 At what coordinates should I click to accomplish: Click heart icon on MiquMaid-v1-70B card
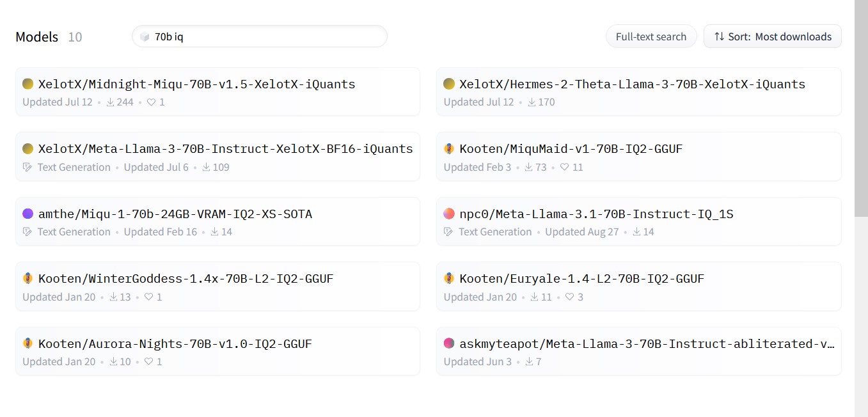click(x=565, y=167)
